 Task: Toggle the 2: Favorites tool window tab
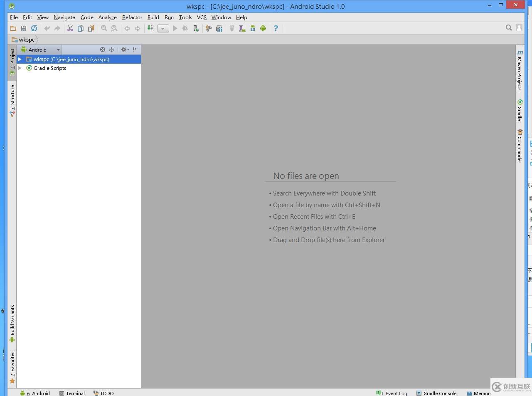(x=12, y=367)
